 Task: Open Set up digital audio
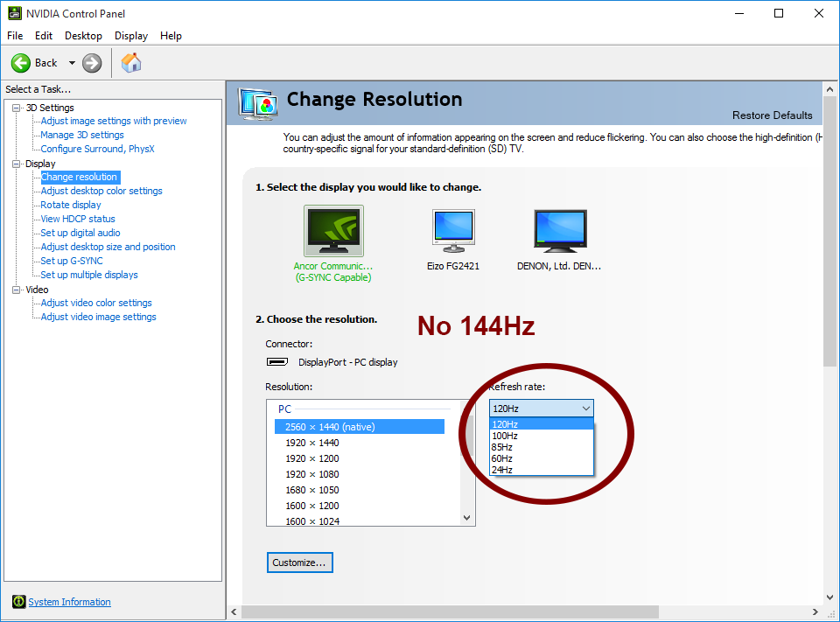click(x=80, y=233)
